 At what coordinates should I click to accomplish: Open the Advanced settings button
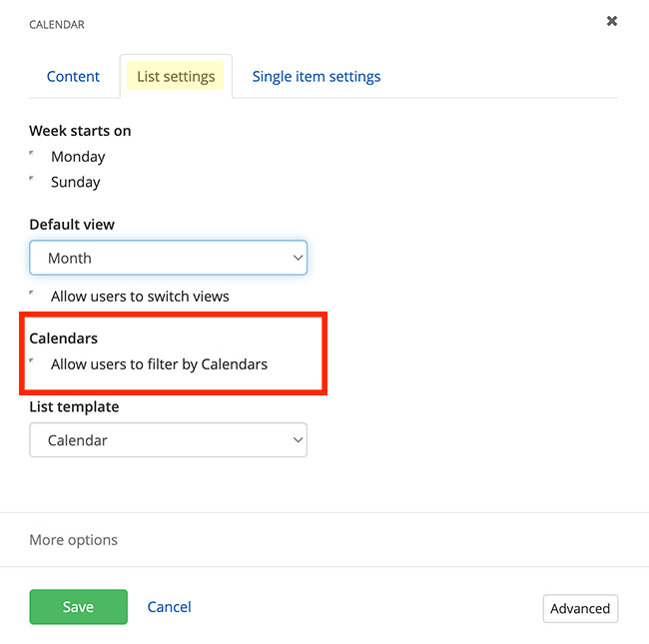[580, 608]
